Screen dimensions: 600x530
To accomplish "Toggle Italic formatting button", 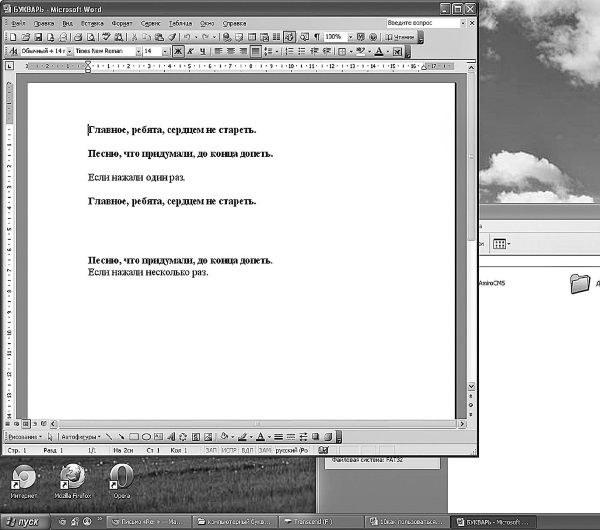I will point(190,51).
